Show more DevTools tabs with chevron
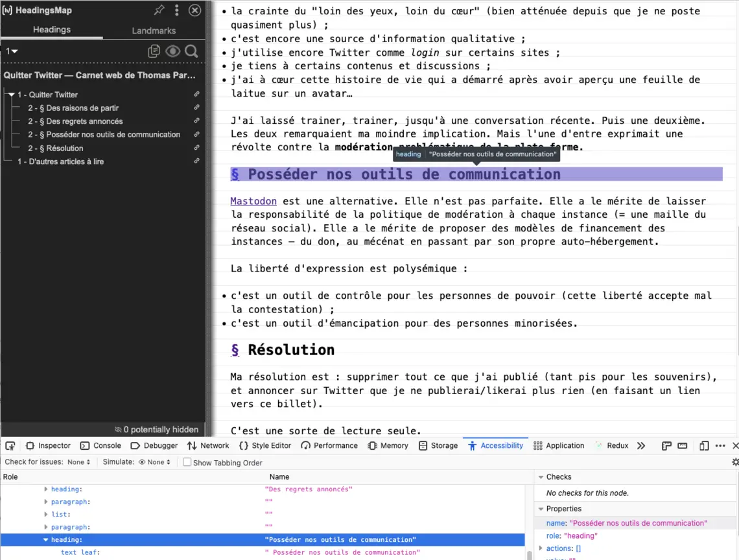 (641, 446)
